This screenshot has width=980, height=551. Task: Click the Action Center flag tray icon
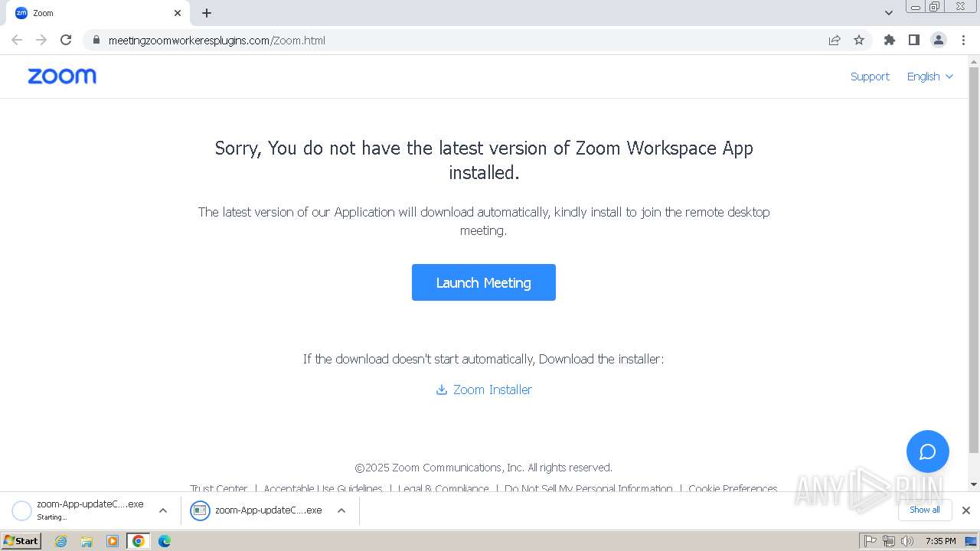coord(871,541)
